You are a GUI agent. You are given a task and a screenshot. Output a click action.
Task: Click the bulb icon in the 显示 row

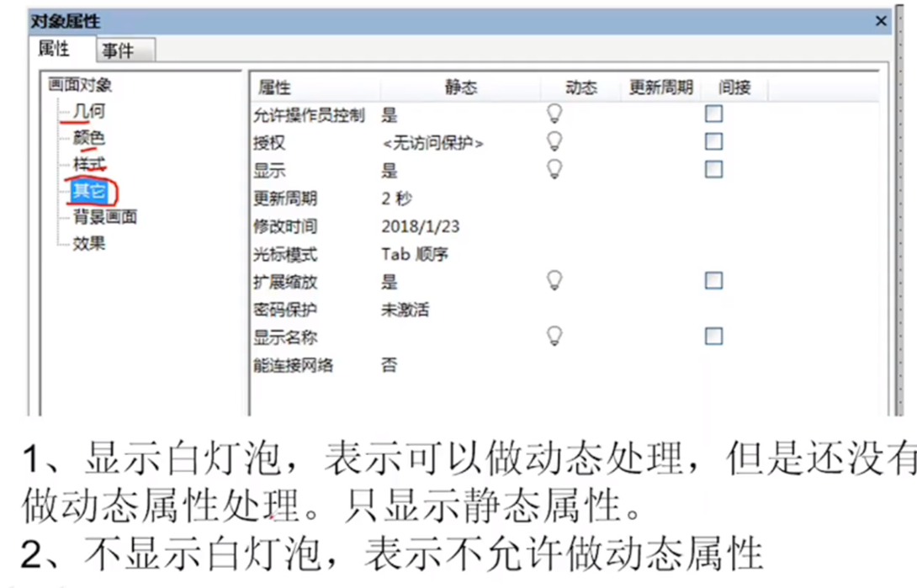[x=554, y=169]
